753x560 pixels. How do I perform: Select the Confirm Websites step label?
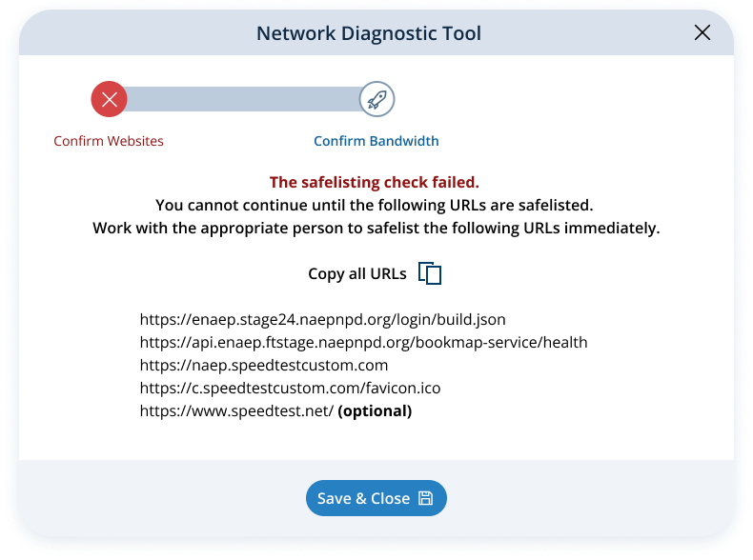109,141
